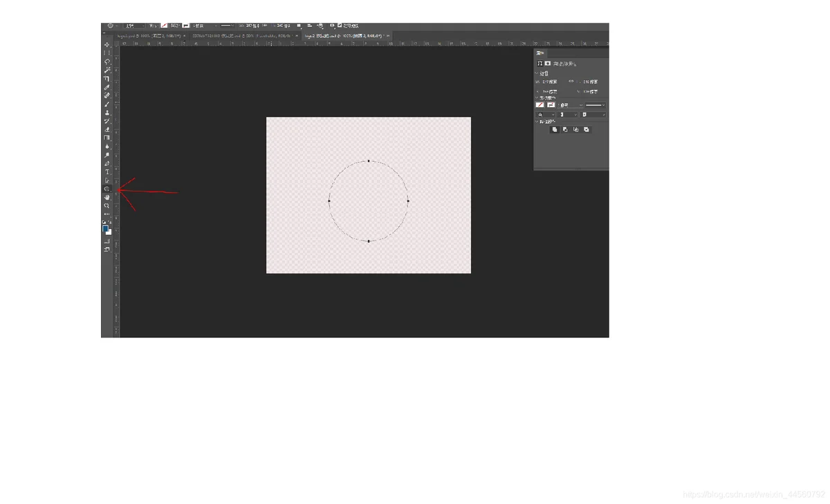Select the Healing Brush tool
The image size is (830, 504).
tap(107, 94)
